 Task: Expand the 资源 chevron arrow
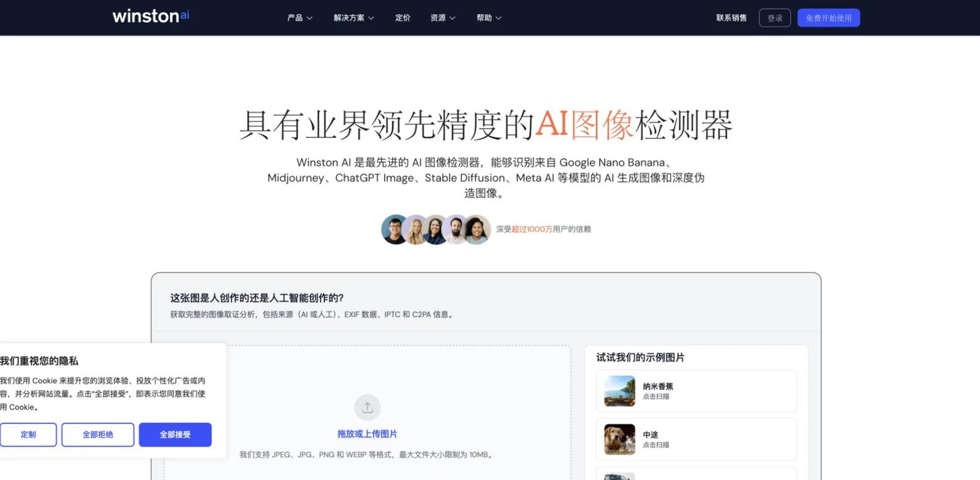click(x=453, y=18)
